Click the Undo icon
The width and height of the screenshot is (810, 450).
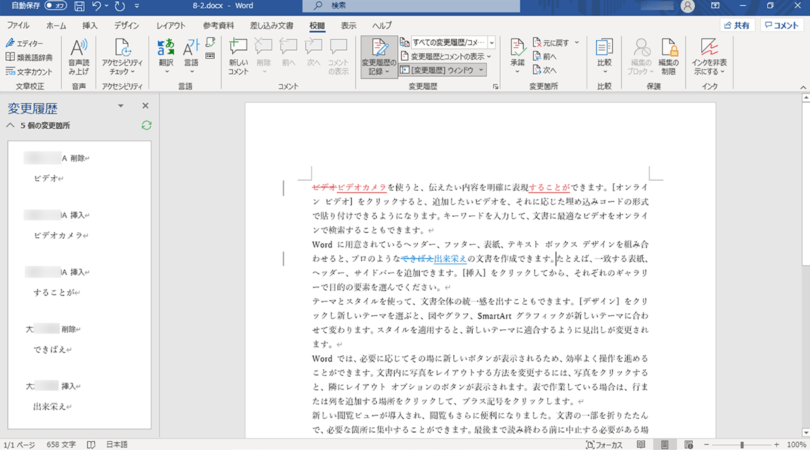pos(96,6)
